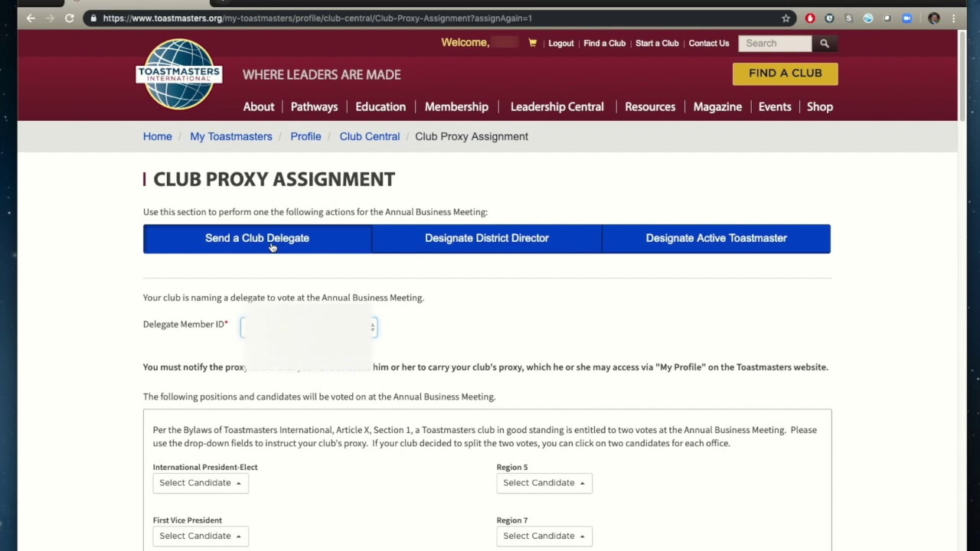This screenshot has height=551, width=980.
Task: Click the Logout link
Action: tap(561, 44)
